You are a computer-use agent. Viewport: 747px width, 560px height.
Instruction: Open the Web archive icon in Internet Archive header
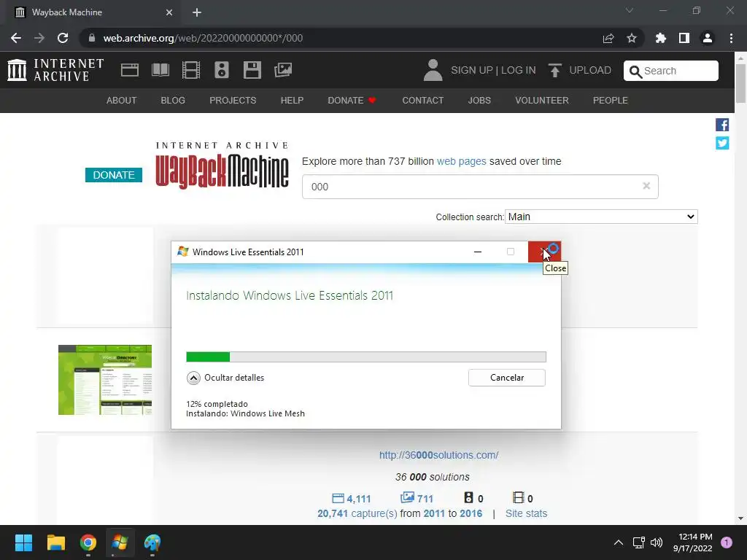(x=130, y=70)
